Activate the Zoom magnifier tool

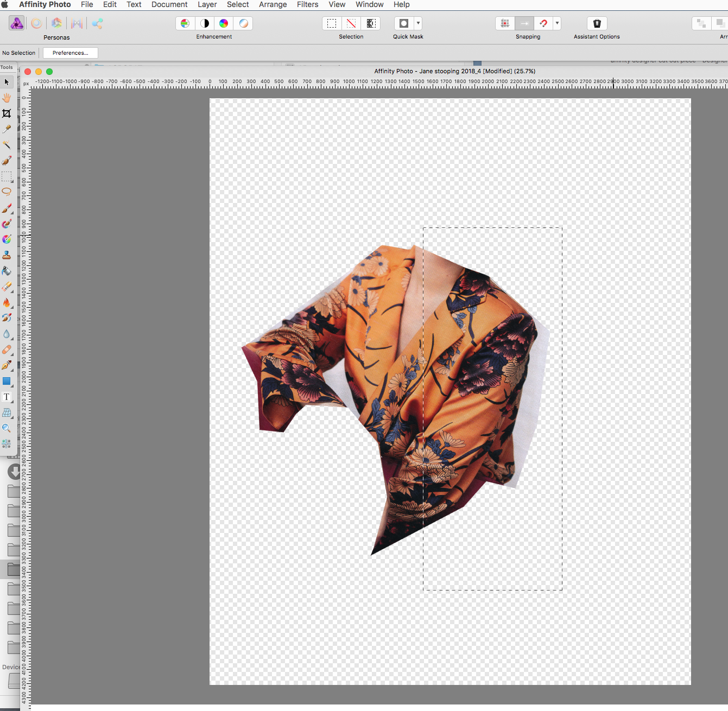tap(7, 428)
